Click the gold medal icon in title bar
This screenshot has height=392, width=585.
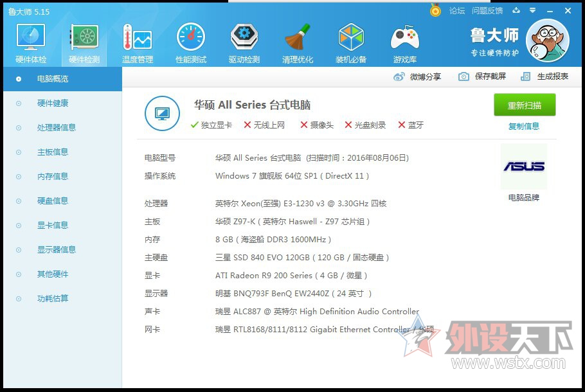[435, 11]
